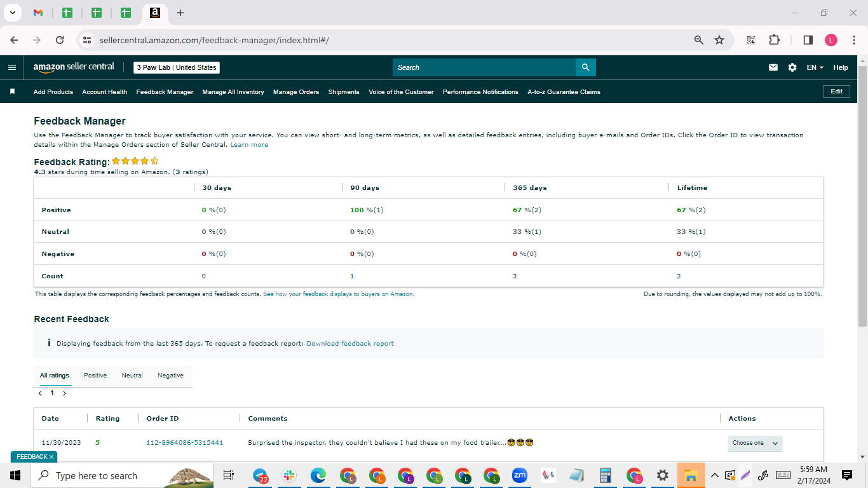The height and width of the screenshot is (488, 868).
Task: Toggle the browser side panel icon
Action: click(808, 40)
